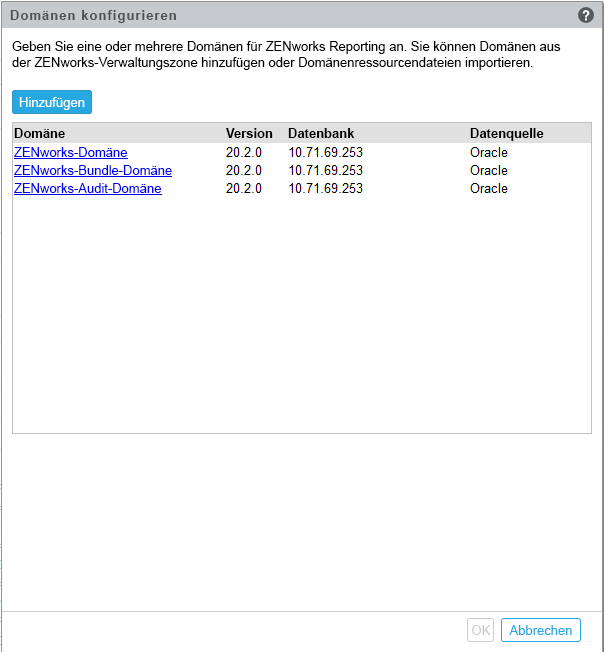Click version 20.2.0 in ZENworks-Audit-Domäne row
Image resolution: width=605 pixels, height=653 pixels.
[x=244, y=188]
